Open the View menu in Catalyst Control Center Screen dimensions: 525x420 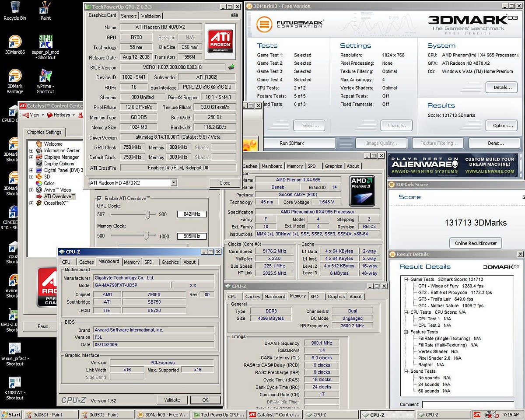pos(33,115)
